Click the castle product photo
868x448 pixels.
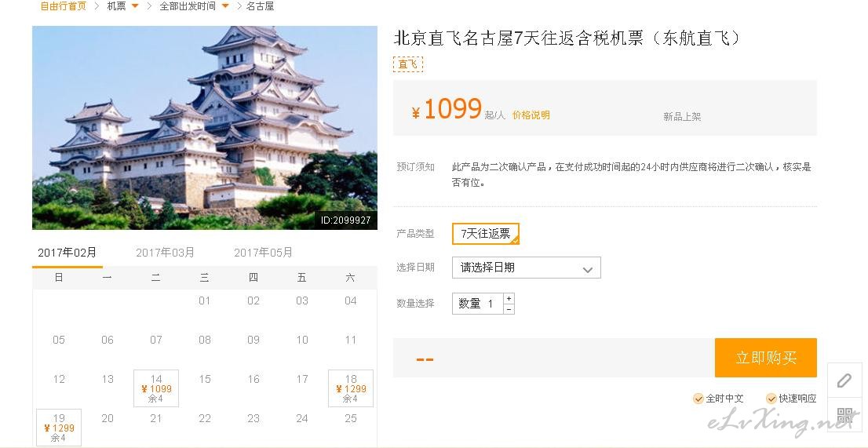click(x=204, y=127)
